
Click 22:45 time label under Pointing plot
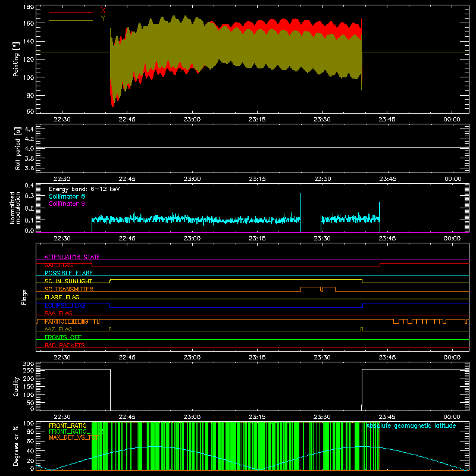[127, 120]
